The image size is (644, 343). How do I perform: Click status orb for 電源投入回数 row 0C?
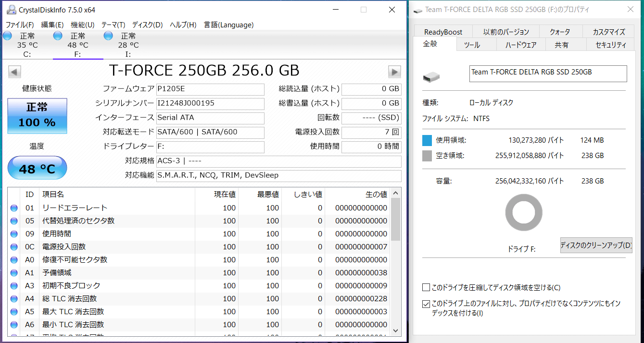click(x=14, y=247)
